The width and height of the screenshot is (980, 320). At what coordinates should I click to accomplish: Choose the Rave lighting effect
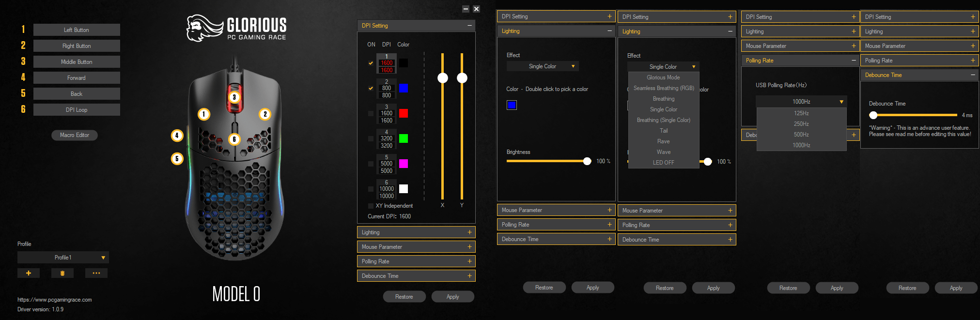(664, 141)
